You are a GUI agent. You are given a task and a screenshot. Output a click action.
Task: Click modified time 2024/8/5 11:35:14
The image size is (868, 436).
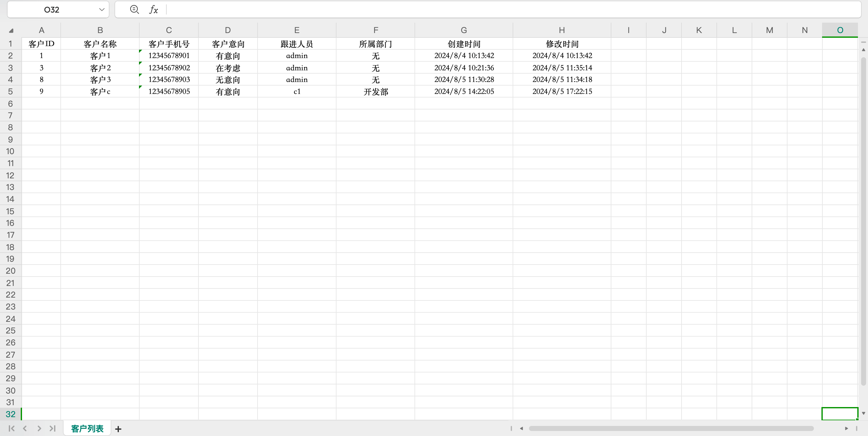pos(562,68)
